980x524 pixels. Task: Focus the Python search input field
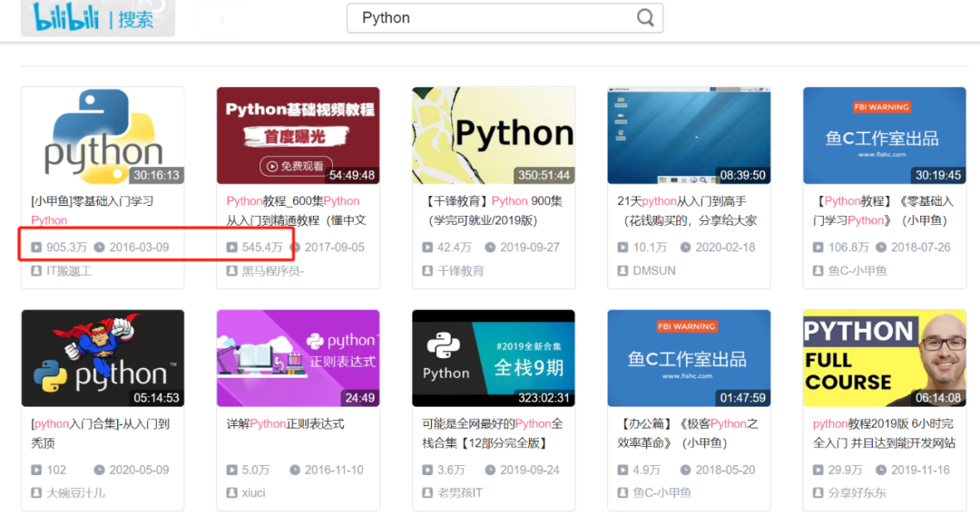click(505, 17)
